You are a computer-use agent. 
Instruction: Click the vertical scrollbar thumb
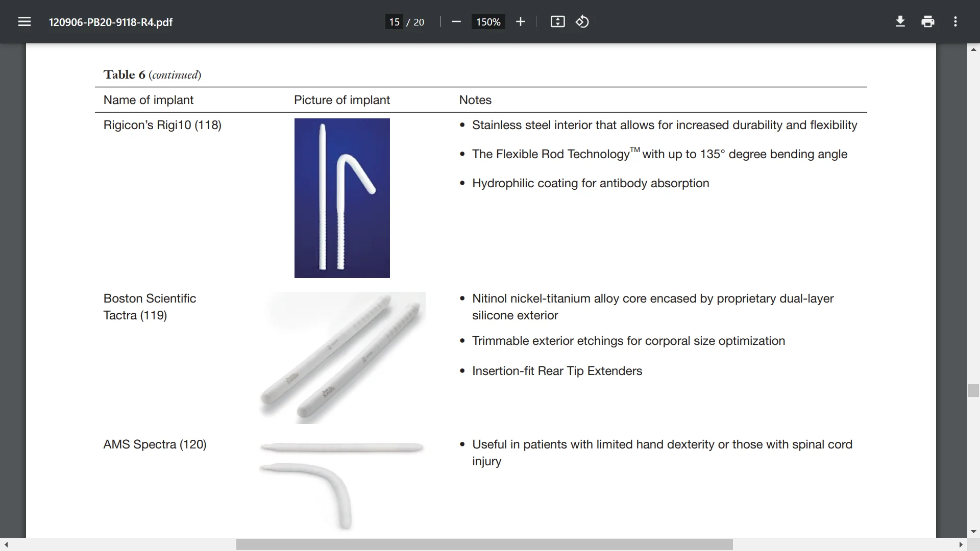pos(973,390)
